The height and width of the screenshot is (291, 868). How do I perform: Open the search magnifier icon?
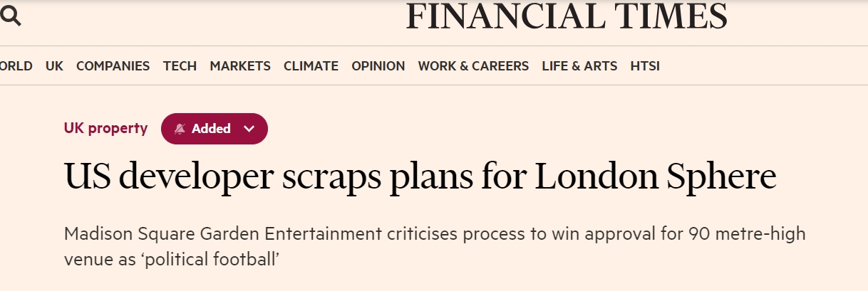pyautogui.click(x=11, y=16)
